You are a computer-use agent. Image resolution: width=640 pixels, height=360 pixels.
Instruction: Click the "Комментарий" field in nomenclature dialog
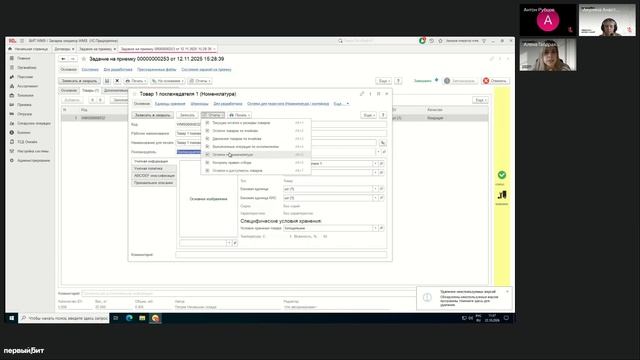click(281, 254)
